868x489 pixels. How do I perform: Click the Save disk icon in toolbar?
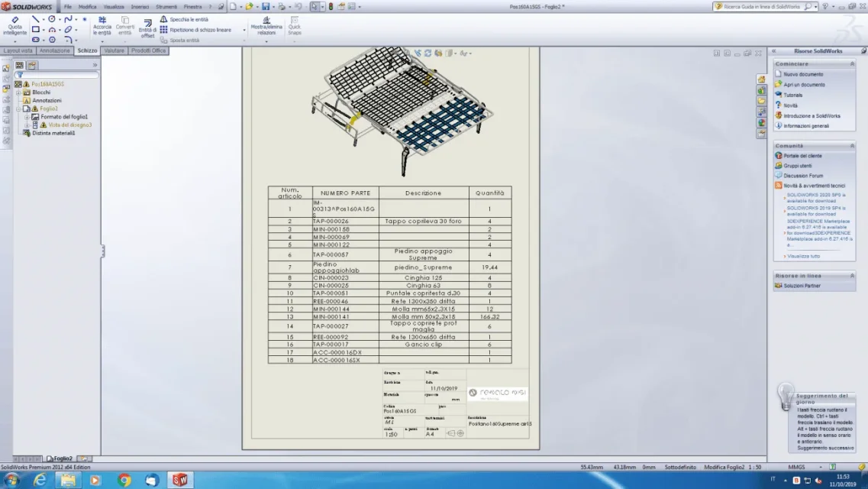click(x=266, y=7)
